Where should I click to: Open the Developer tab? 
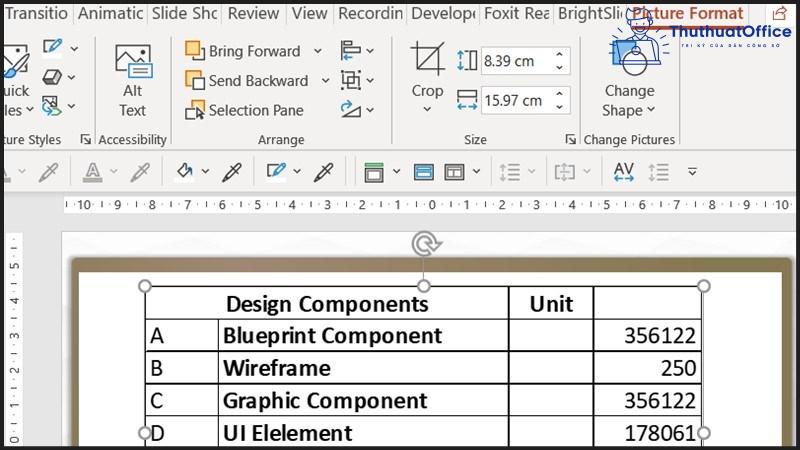[x=443, y=13]
